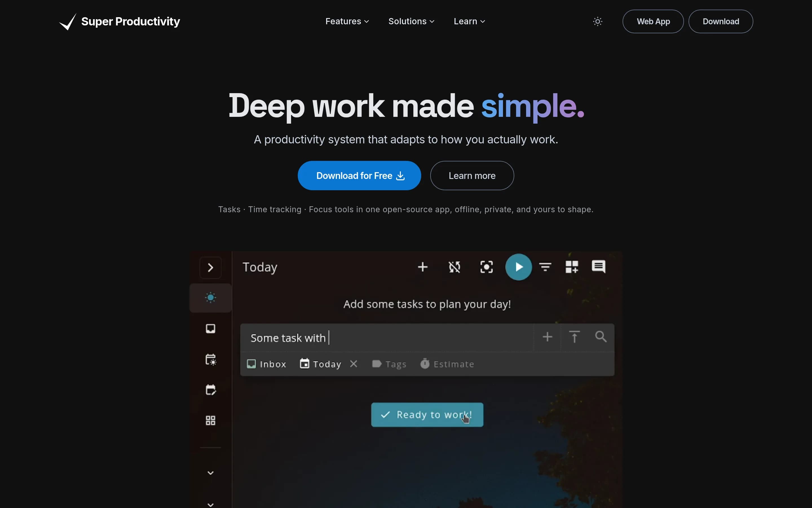
Task: Remove the Today date with X icon
Action: coord(354,364)
